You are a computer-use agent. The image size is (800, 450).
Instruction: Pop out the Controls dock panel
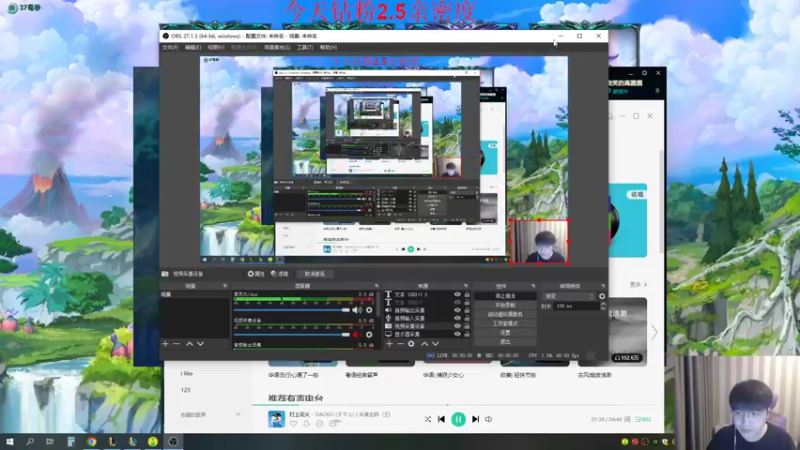(533, 286)
